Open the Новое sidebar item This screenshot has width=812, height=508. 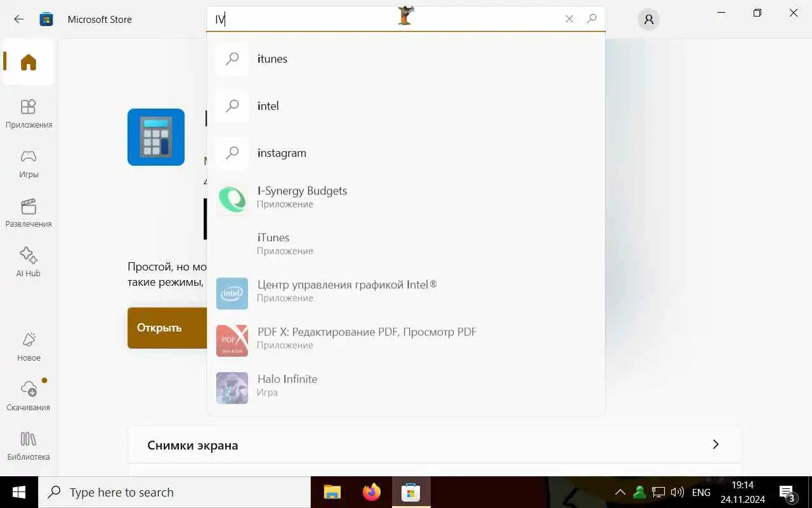29,347
